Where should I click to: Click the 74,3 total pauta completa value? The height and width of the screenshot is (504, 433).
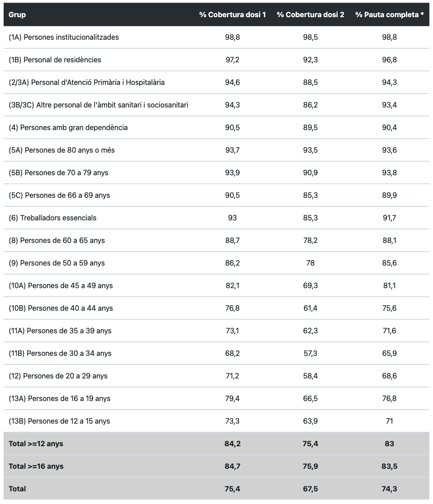389,489
